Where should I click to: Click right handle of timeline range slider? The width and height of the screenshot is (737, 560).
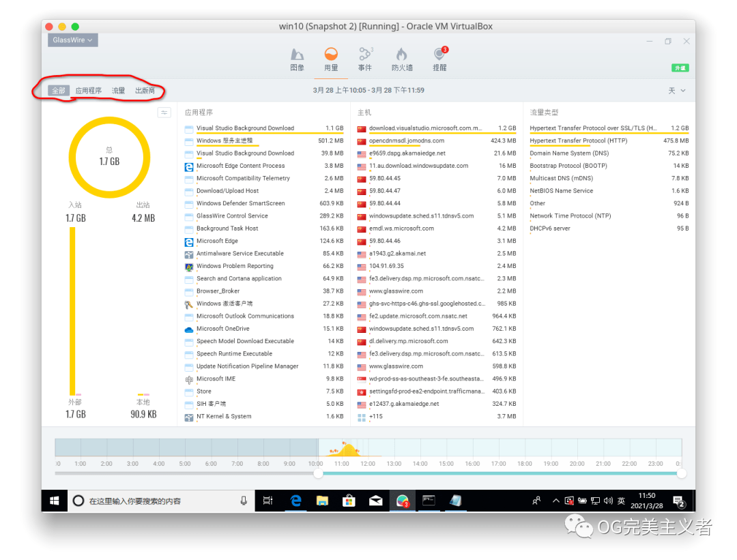681,473
